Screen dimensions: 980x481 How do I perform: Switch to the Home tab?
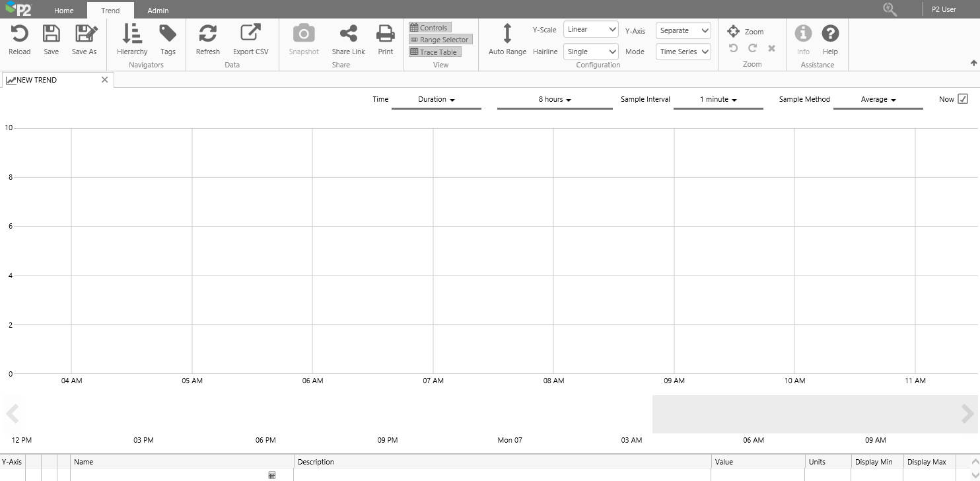pos(64,11)
